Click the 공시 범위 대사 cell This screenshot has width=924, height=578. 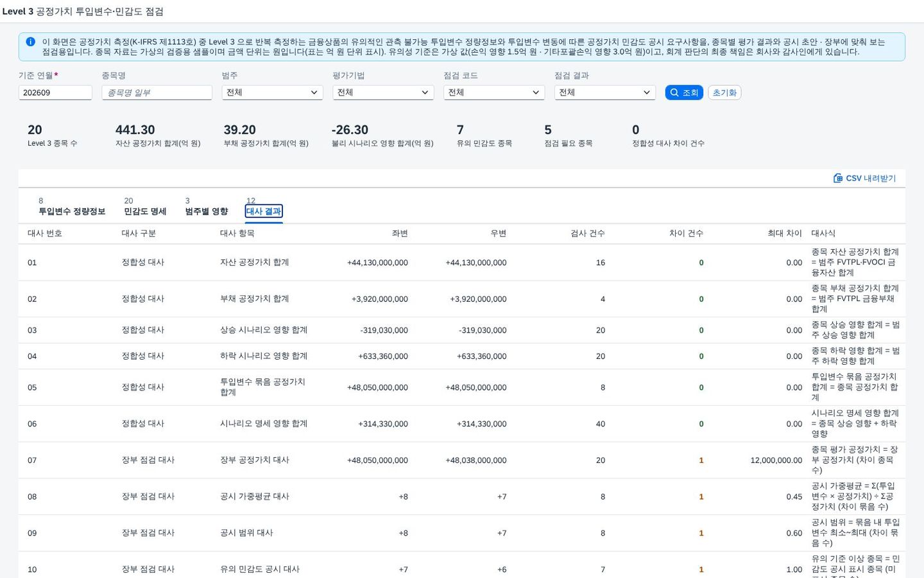point(246,533)
